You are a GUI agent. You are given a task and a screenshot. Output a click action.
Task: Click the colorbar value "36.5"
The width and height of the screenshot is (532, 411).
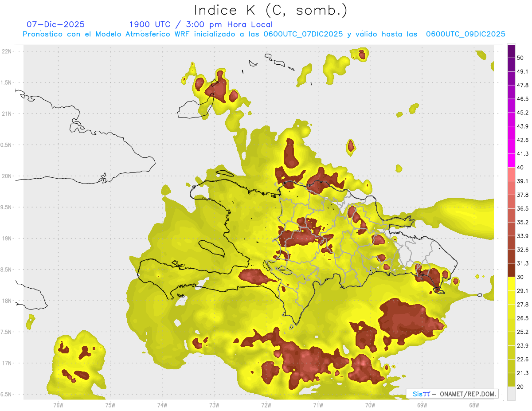[x=523, y=208]
